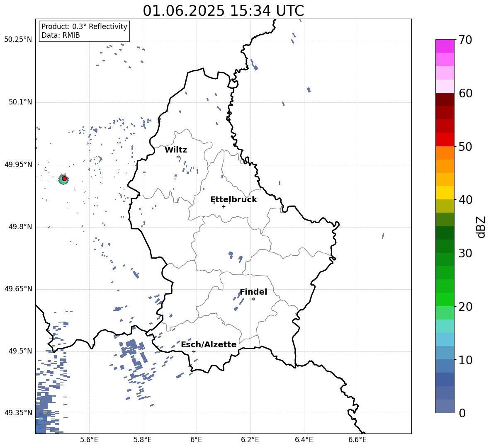Click the 10 value on the colorbar
The width and height of the screenshot is (491, 448).
coord(465,360)
